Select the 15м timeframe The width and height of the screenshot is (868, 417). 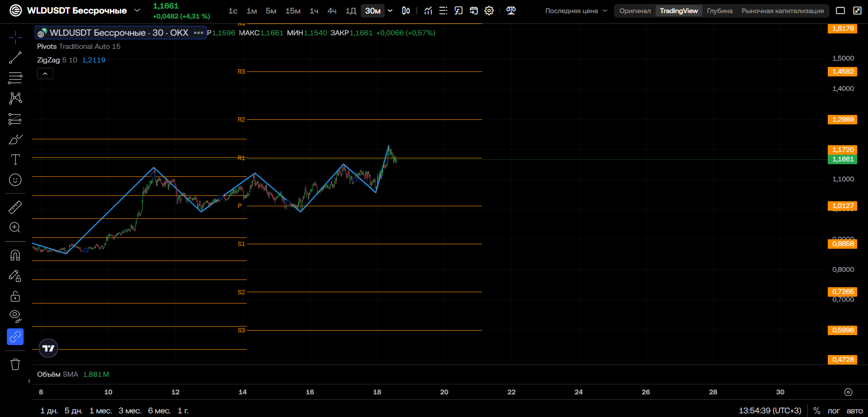point(292,10)
